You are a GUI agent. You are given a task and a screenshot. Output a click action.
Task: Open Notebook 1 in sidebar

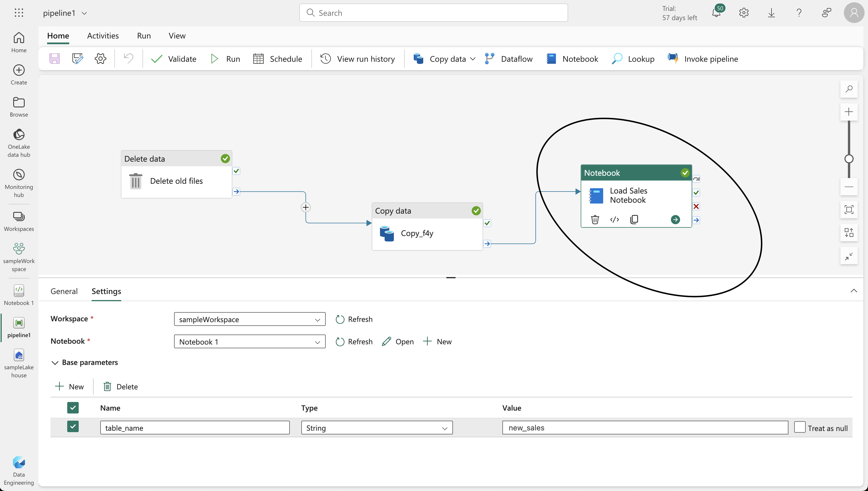point(19,295)
